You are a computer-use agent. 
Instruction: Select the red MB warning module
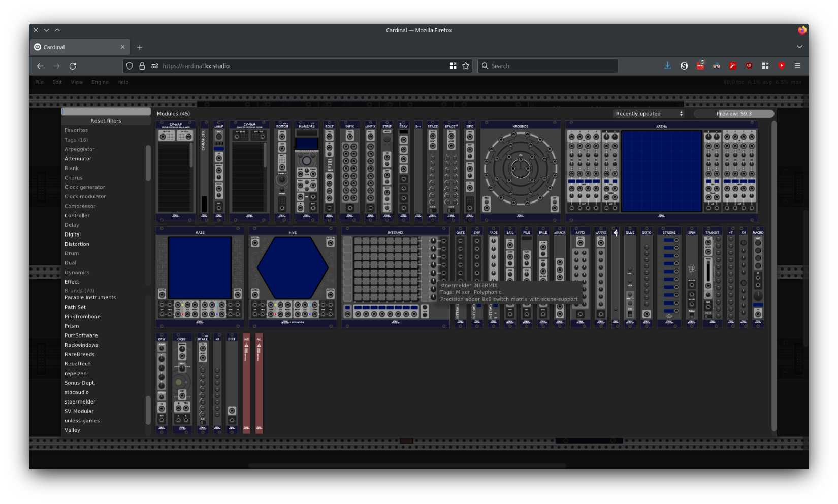(x=246, y=384)
